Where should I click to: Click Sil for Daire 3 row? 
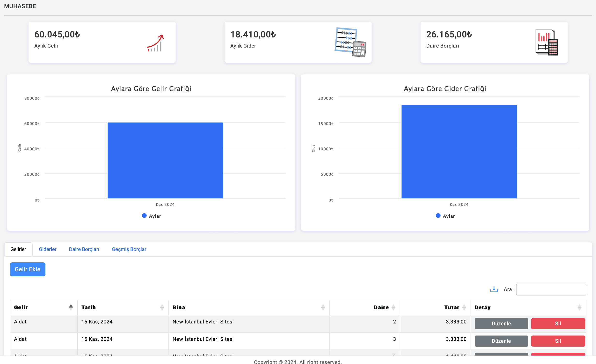[558, 341]
